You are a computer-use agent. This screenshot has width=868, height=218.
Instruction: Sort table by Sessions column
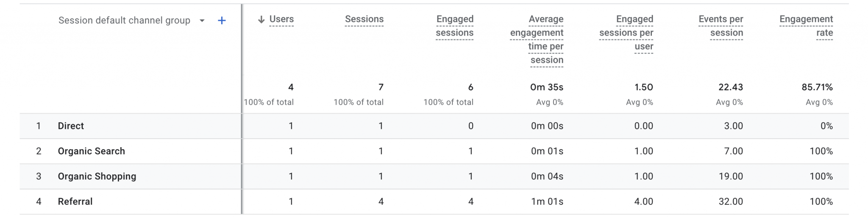coord(364,19)
